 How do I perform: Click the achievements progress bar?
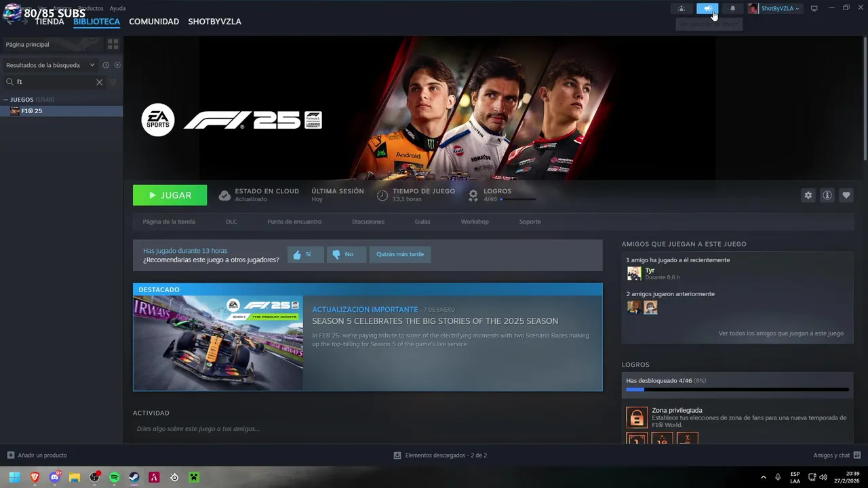click(737, 390)
